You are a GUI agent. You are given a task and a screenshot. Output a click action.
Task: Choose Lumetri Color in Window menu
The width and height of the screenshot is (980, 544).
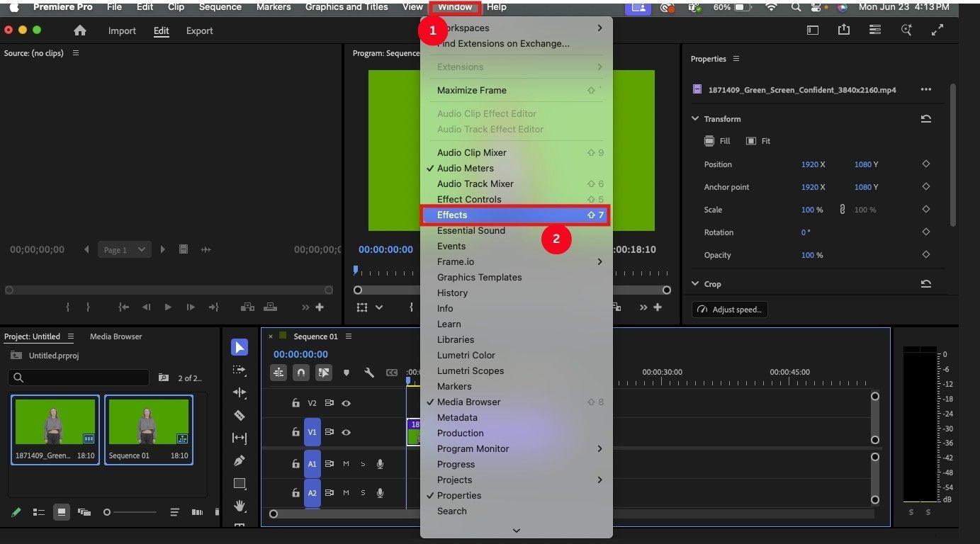coord(516,355)
